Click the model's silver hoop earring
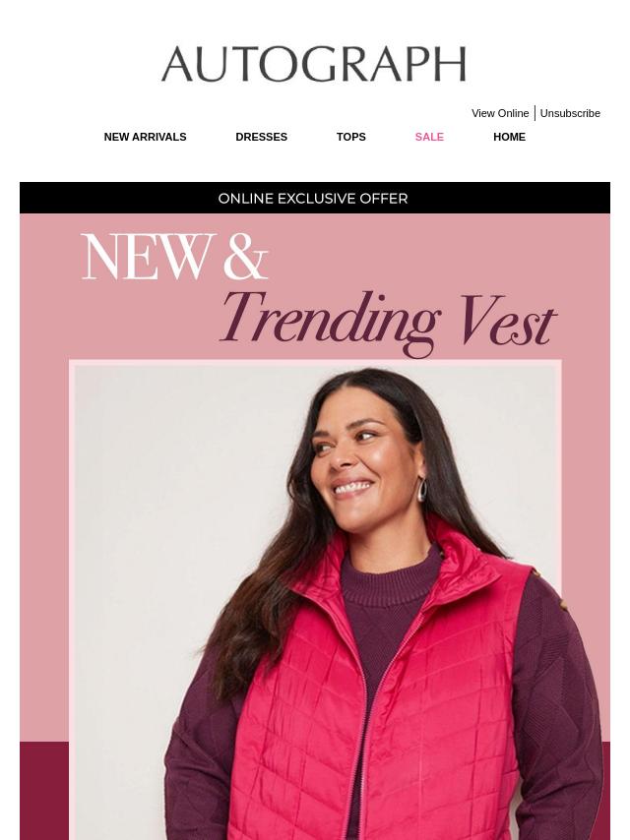Viewport: 630px width, 840px height. click(x=422, y=490)
